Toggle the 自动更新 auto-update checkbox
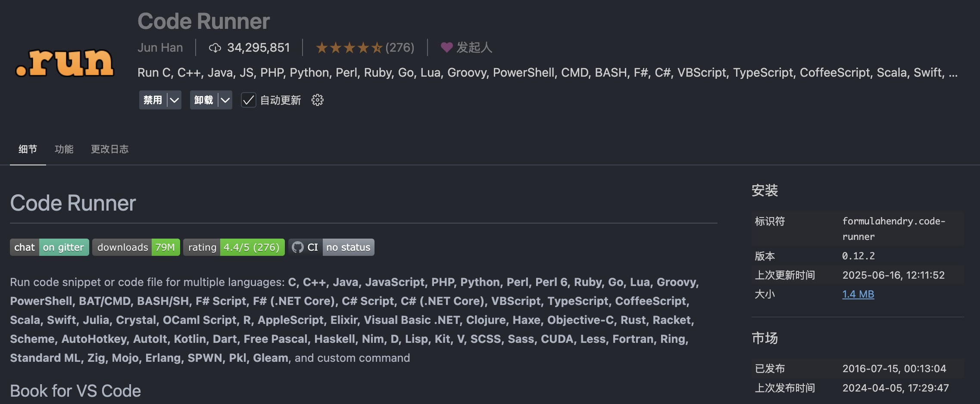The image size is (980, 404). pos(248,100)
